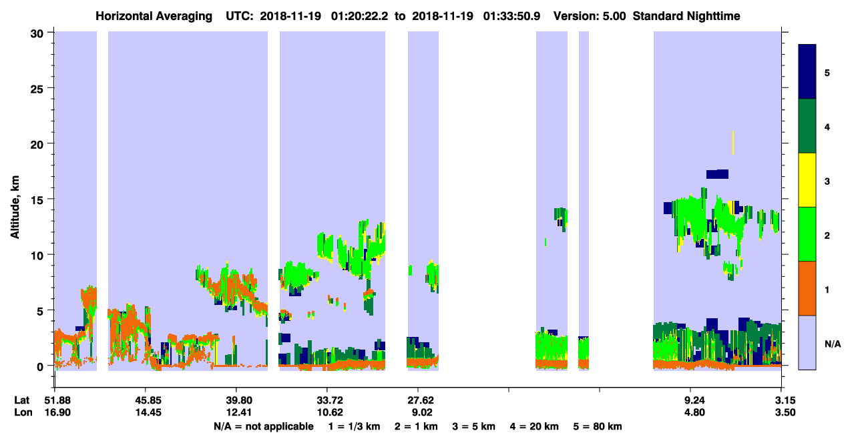
Task: Click longitude value 14.45
Action: point(146,413)
